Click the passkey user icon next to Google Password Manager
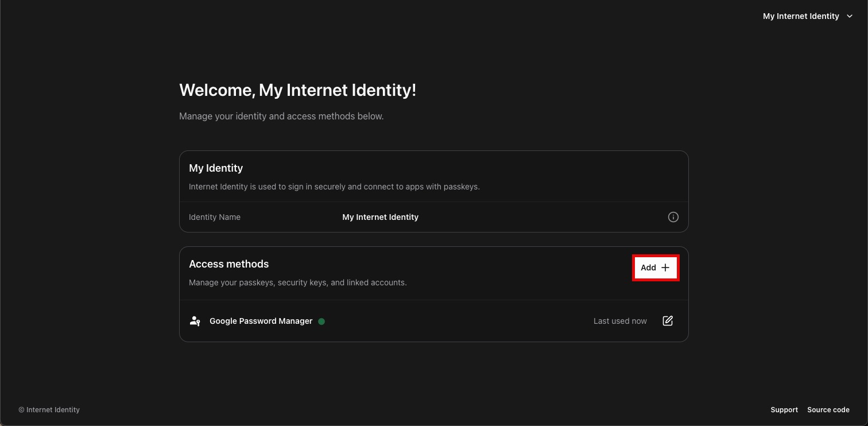Image resolution: width=868 pixels, height=426 pixels. point(195,321)
